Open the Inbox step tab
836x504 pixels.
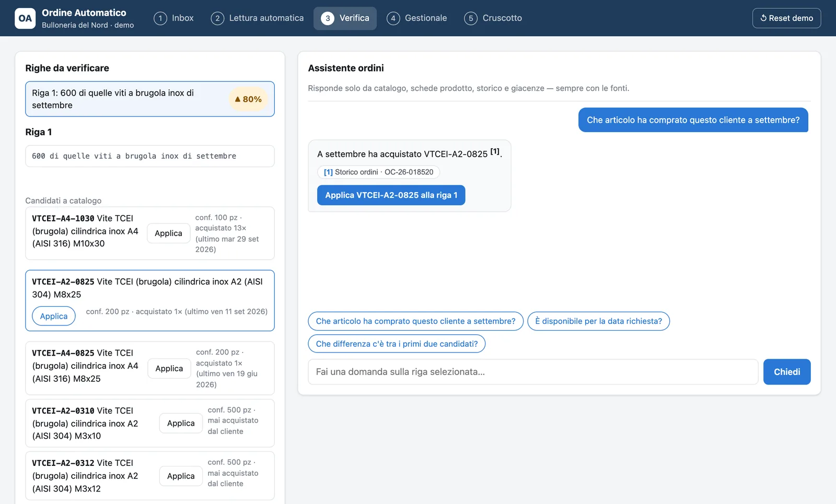(173, 18)
